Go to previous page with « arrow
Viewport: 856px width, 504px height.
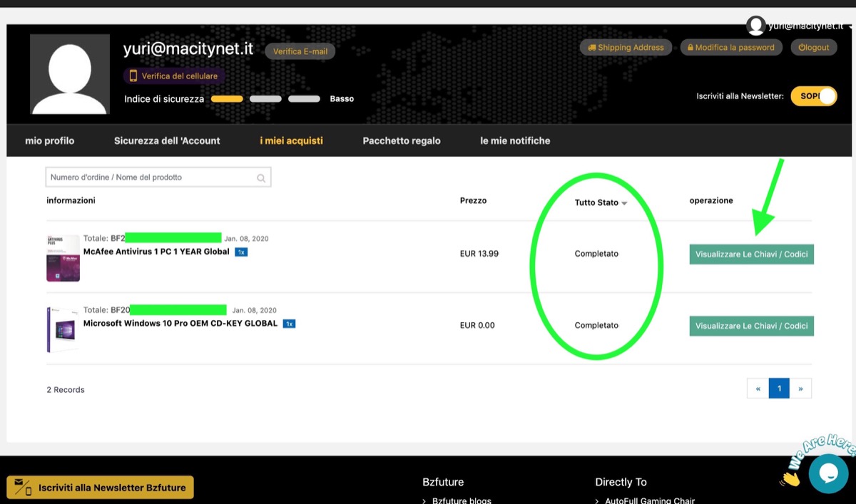[x=758, y=389]
